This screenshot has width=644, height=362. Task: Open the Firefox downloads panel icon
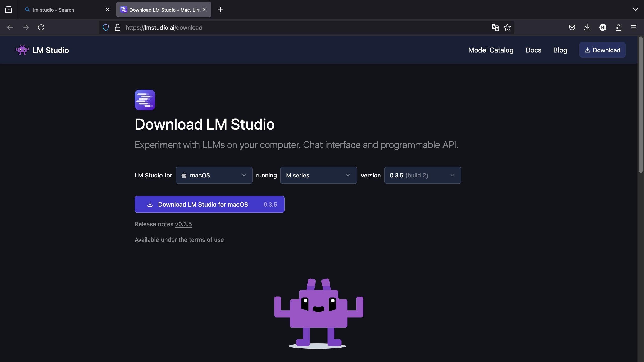click(x=587, y=27)
